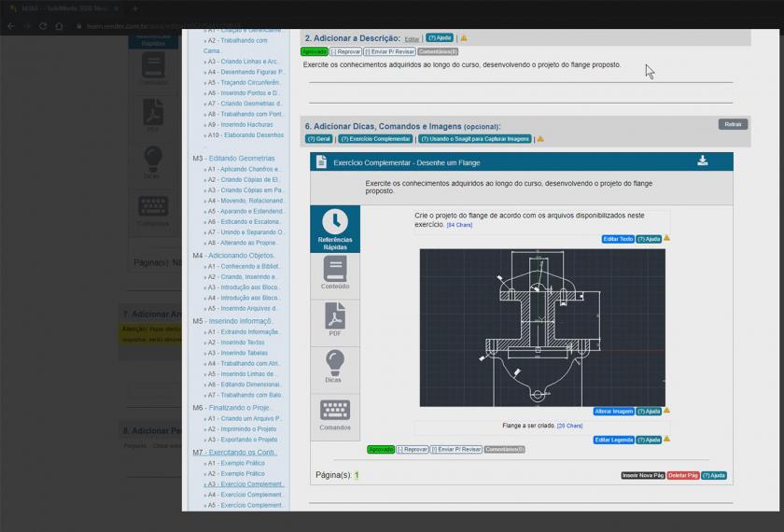Image resolution: width=784 pixels, height=532 pixels.
Task: Click the Editar Texto button
Action: [618, 239]
